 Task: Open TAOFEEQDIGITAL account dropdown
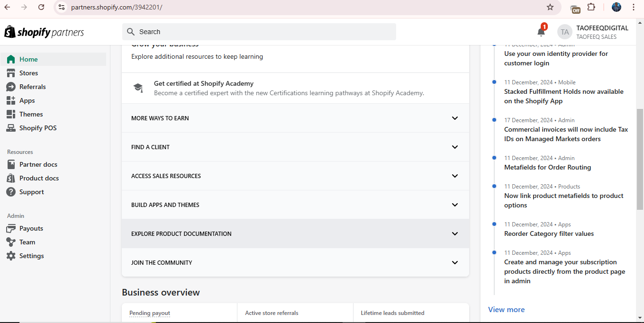(593, 32)
